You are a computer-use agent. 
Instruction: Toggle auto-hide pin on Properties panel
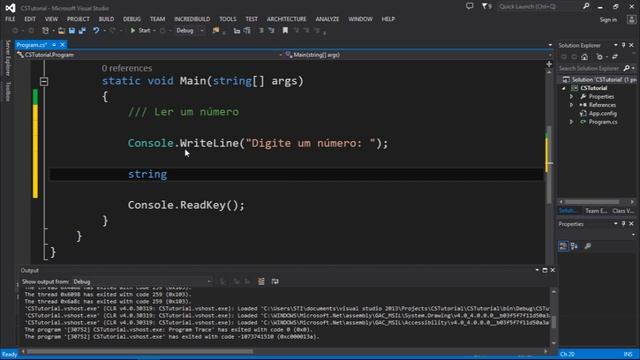click(624, 224)
